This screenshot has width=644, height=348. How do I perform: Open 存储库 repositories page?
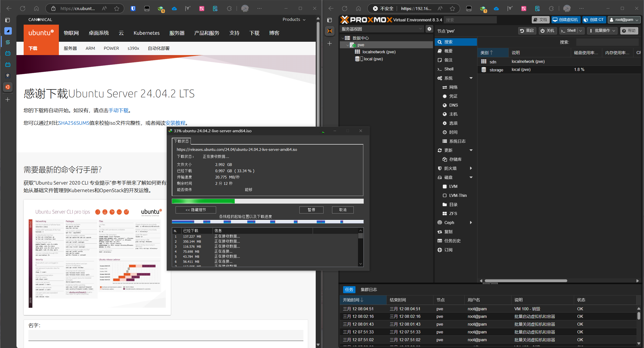click(456, 159)
